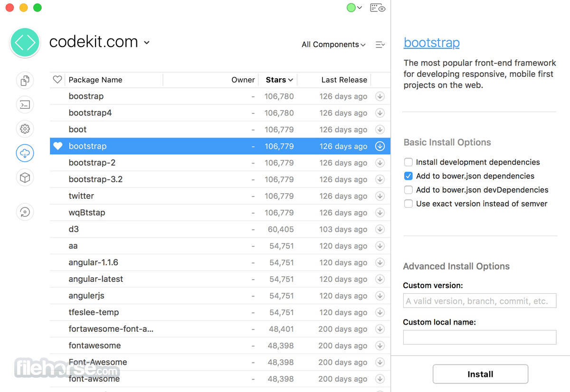Screen dimensions: 570x392
Task: Click download arrow for boostrap row
Action: tap(380, 96)
